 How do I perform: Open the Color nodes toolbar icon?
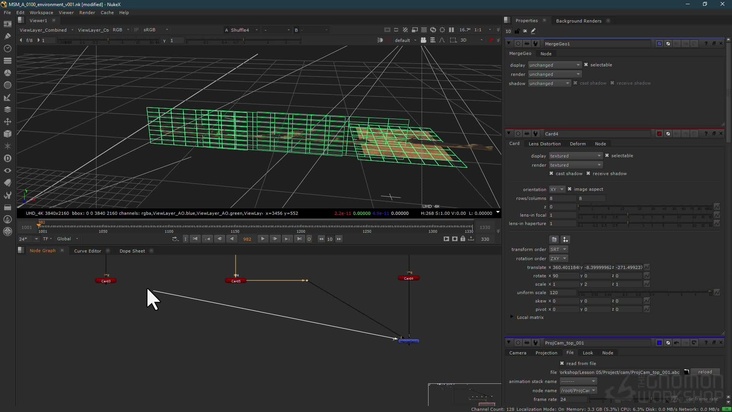click(x=7, y=73)
